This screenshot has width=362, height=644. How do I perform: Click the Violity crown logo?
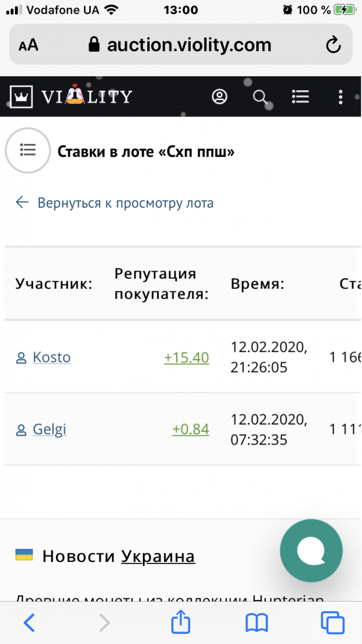pyautogui.click(x=22, y=97)
